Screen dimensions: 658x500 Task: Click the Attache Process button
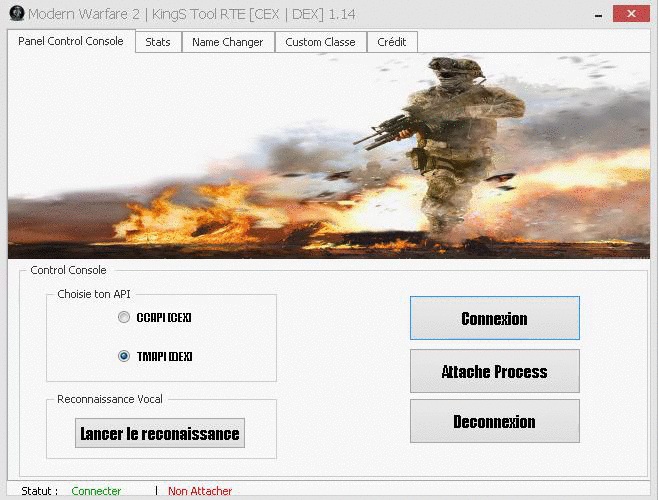pos(495,371)
